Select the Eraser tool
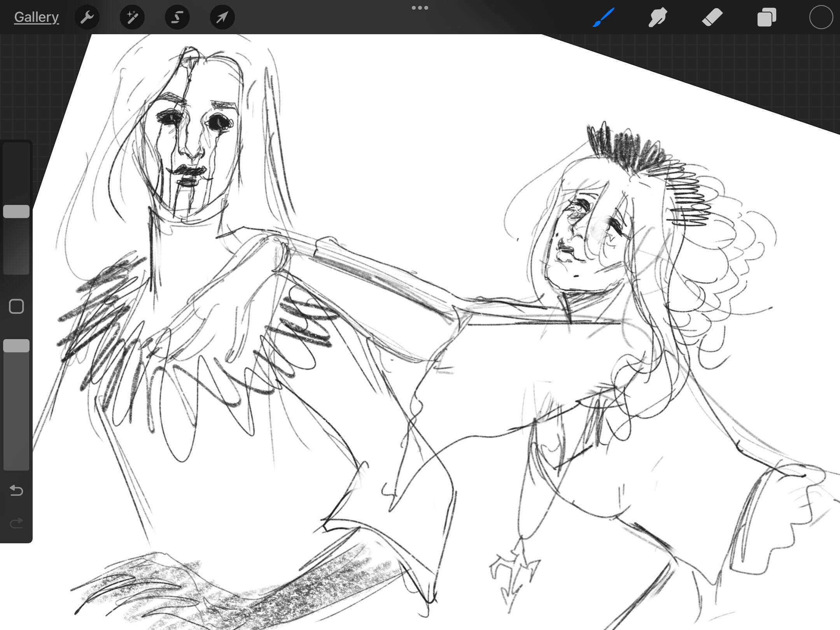 (712, 17)
